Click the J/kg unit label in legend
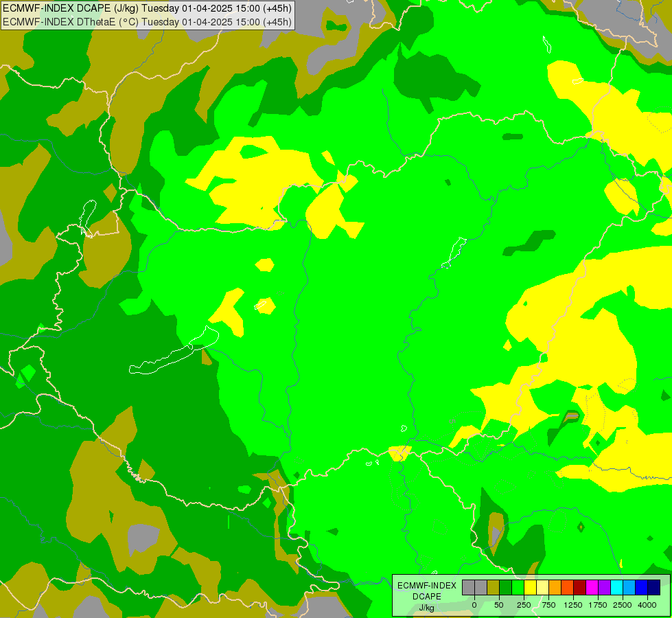The height and width of the screenshot is (618, 672). (427, 608)
